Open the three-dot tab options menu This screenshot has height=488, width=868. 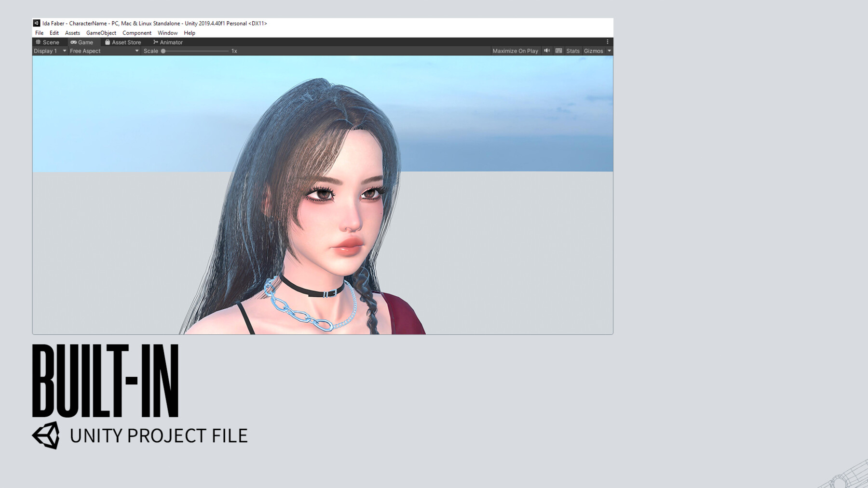(608, 42)
